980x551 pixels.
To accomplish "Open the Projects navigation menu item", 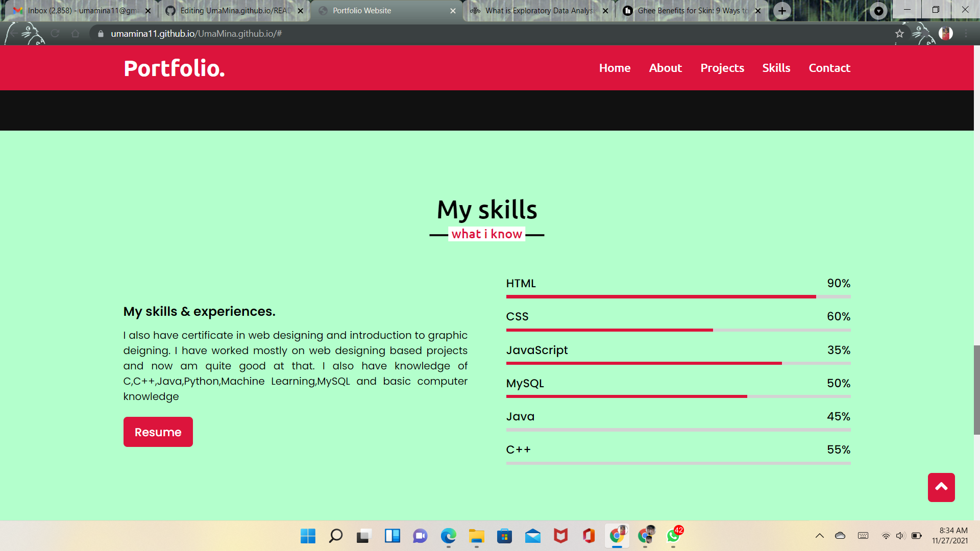I will point(722,68).
